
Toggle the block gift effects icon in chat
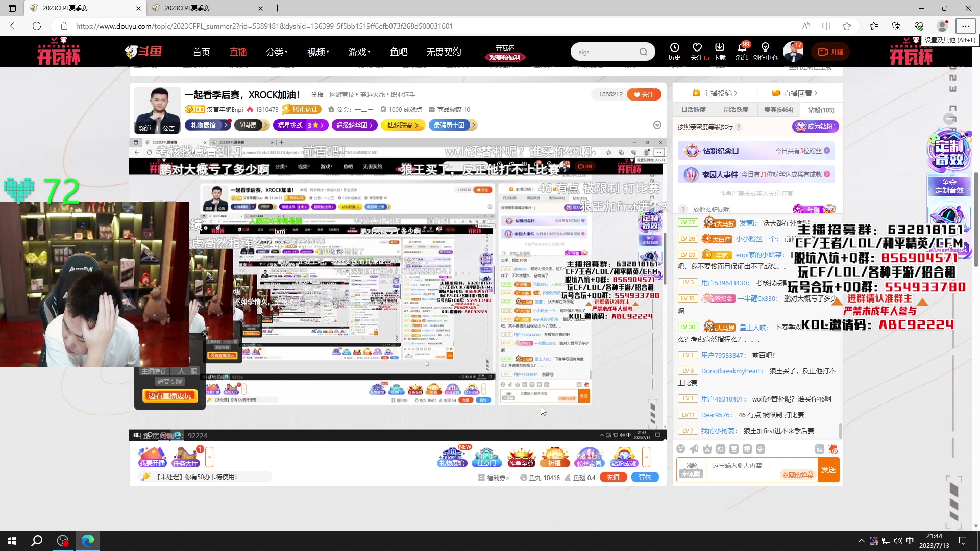coord(833,448)
